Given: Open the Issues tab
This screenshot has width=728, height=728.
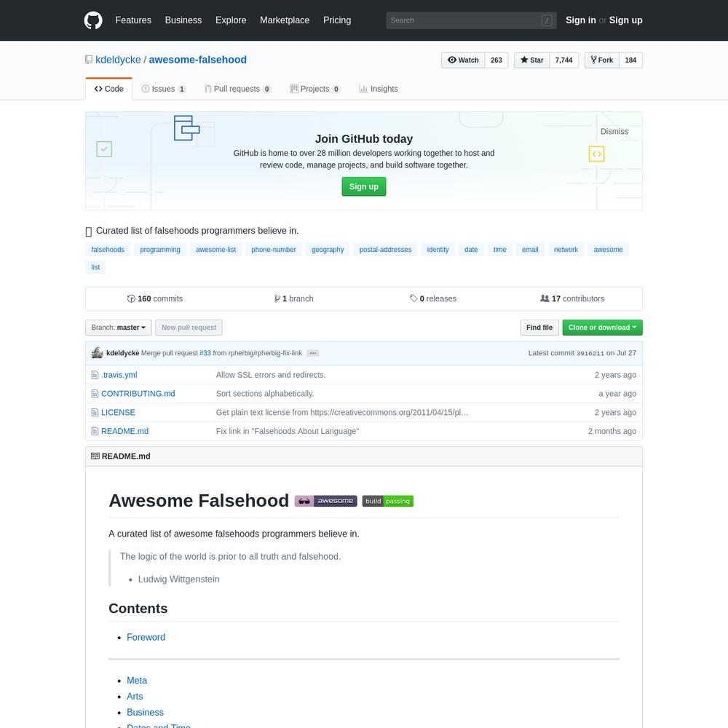Looking at the screenshot, I should [x=163, y=89].
